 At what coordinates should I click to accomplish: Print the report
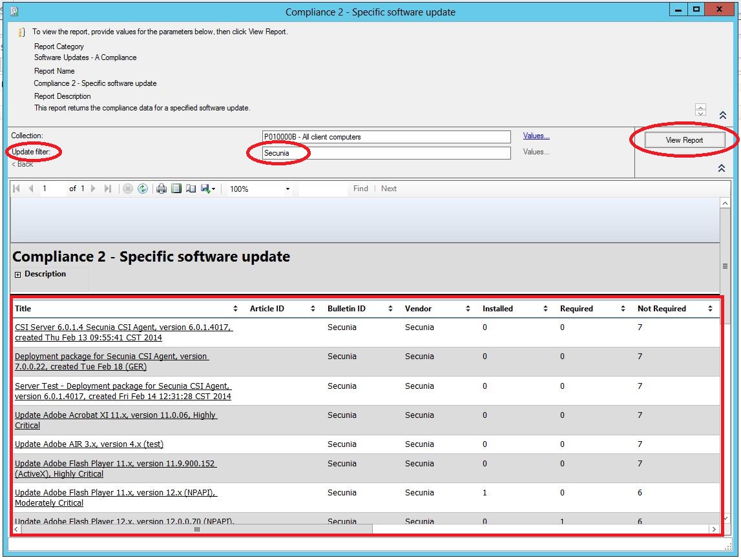point(162,189)
